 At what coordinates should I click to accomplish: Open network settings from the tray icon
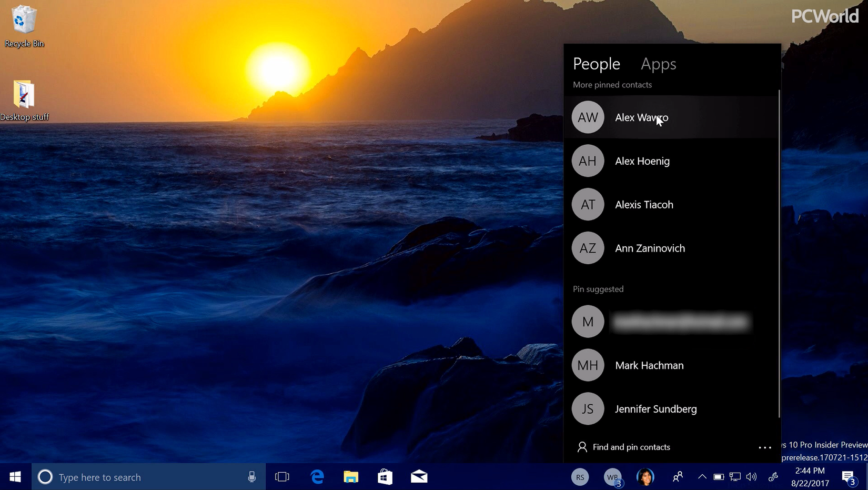735,477
